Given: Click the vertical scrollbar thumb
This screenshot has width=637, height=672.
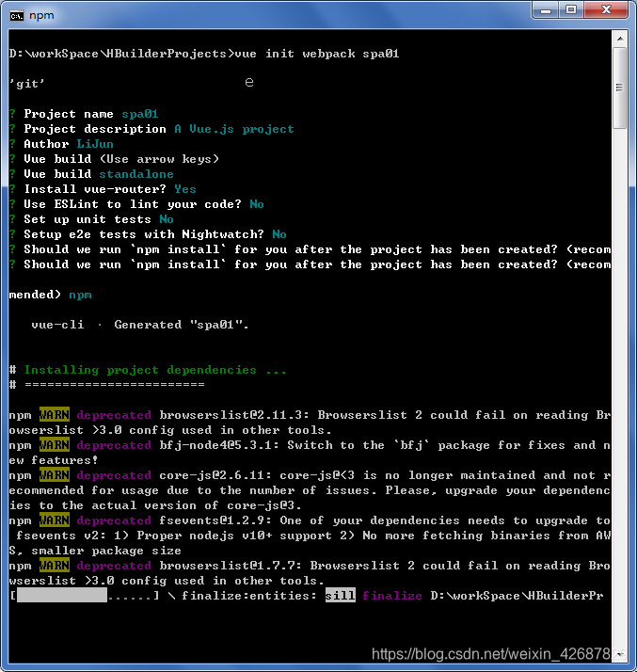Looking at the screenshot, I should click(619, 88).
